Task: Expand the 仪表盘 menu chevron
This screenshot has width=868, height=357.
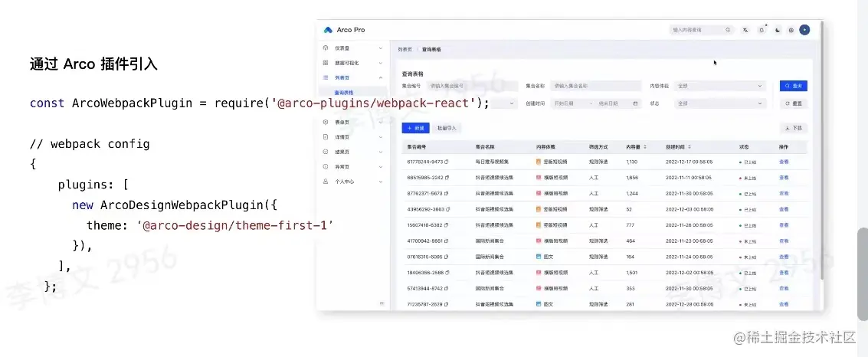Action: tap(381, 48)
